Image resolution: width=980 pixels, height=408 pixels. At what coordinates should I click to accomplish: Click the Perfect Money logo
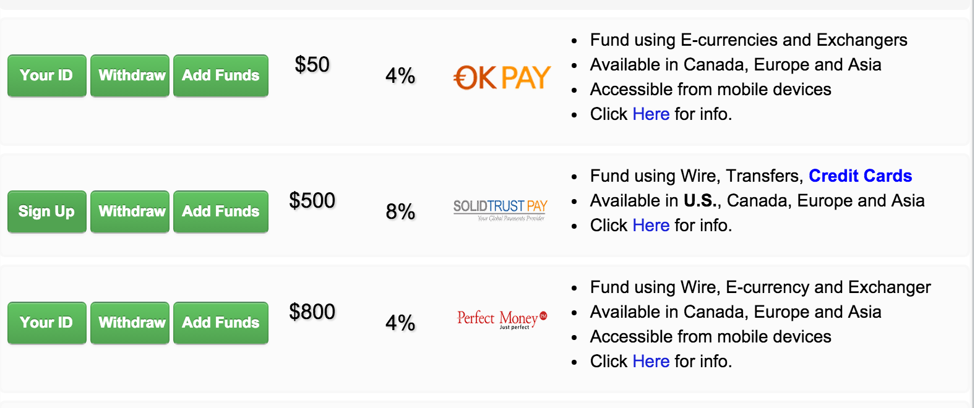pyautogui.click(x=501, y=319)
